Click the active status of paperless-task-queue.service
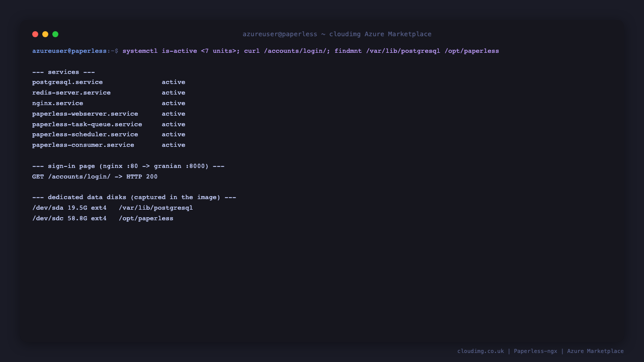Screen dimensions: 644x362 click(174, 124)
